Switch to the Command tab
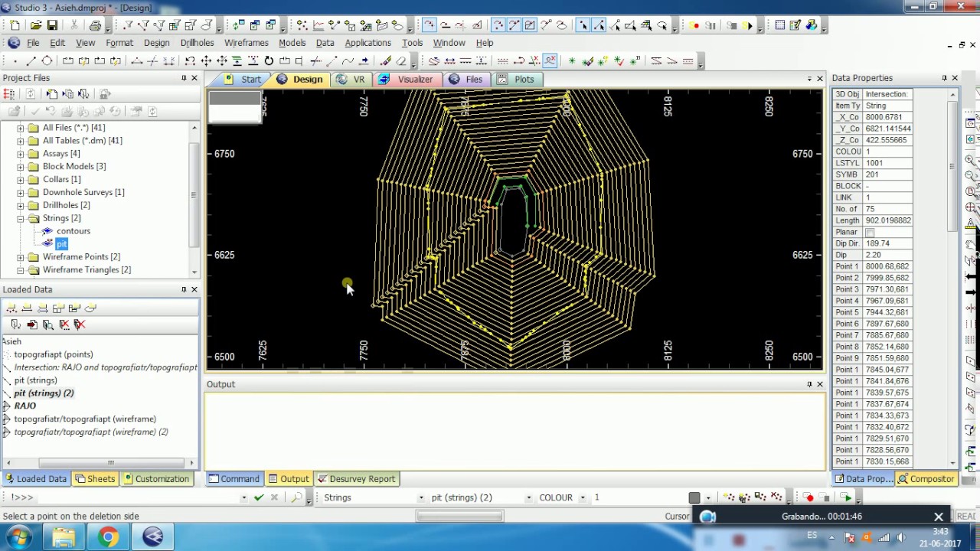Image resolution: width=980 pixels, height=551 pixels. tap(234, 479)
